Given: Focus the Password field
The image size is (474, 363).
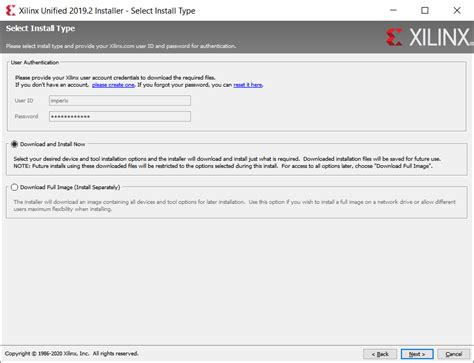Looking at the screenshot, I should point(120,116).
